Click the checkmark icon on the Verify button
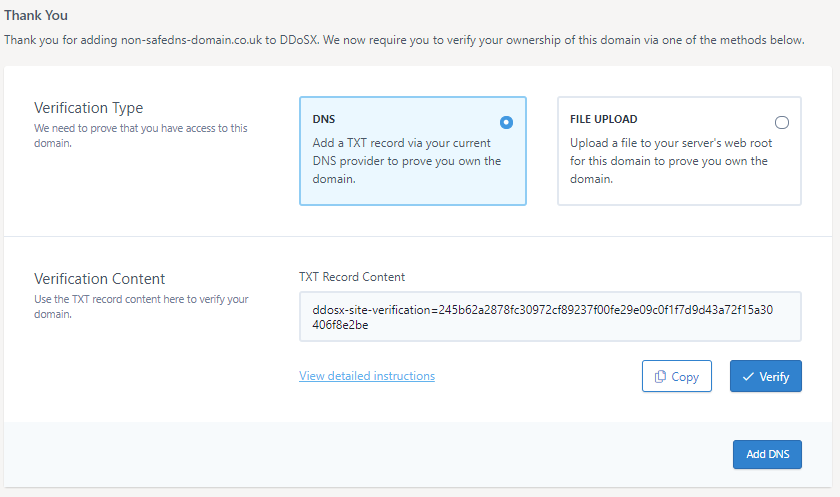840x497 pixels. point(748,377)
